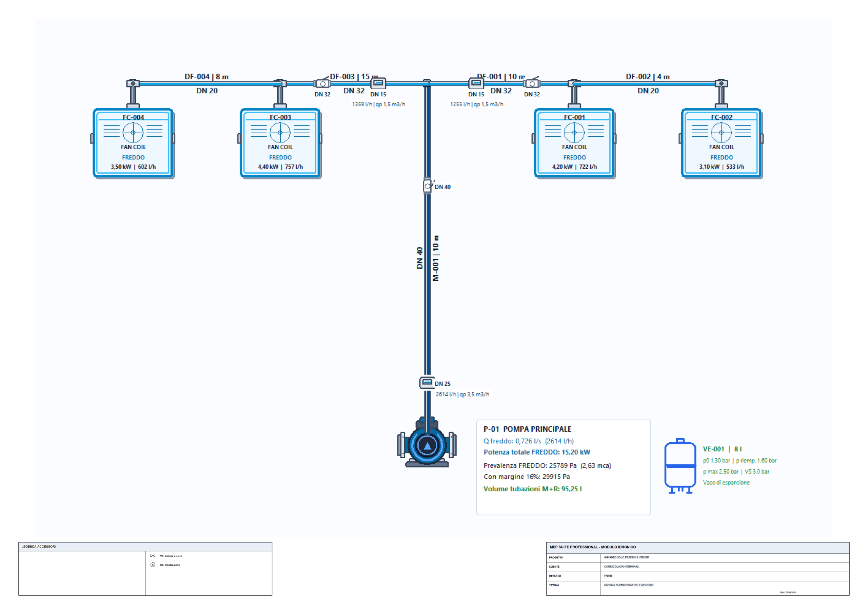Select the FC-004 fan coil unit
Screen dimensions: 868x614
(133, 143)
